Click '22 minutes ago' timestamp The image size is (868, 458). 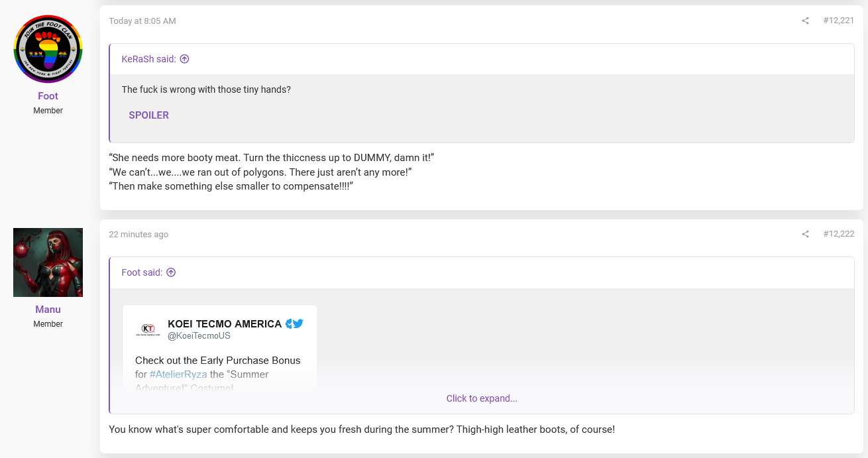coord(138,235)
